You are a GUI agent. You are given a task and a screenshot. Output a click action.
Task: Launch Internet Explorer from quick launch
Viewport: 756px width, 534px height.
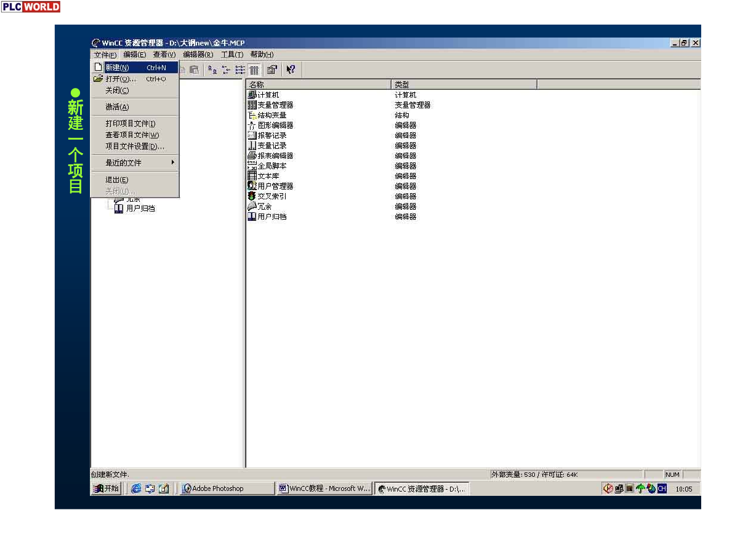pyautogui.click(x=135, y=488)
